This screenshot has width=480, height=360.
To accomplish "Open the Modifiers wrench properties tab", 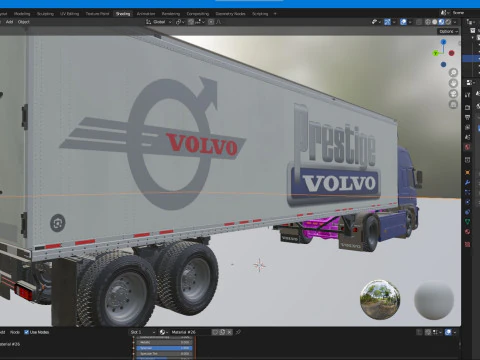I will click(x=467, y=182).
